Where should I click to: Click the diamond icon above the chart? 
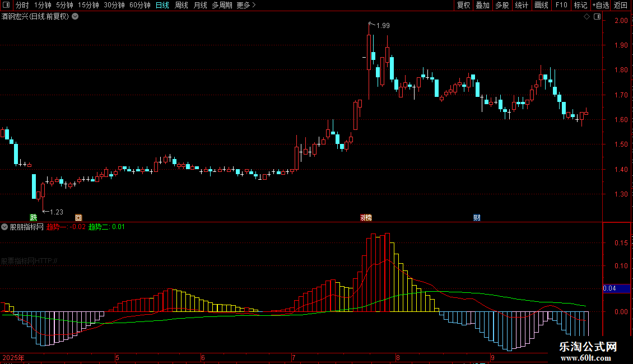tap(587, 17)
